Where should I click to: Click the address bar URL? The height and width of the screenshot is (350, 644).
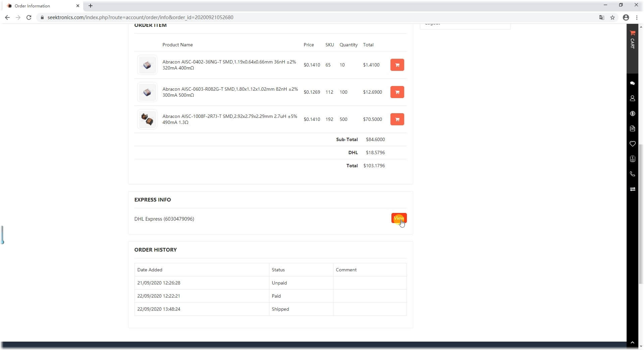click(140, 17)
